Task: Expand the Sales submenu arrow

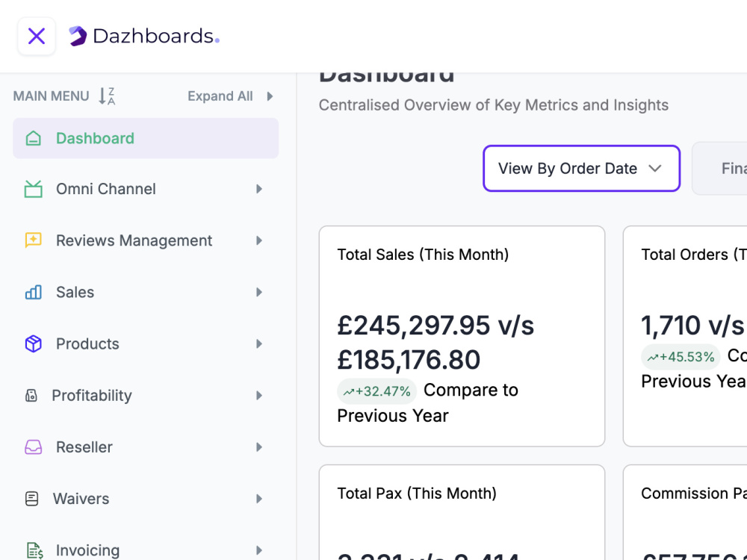Action: 259,292
